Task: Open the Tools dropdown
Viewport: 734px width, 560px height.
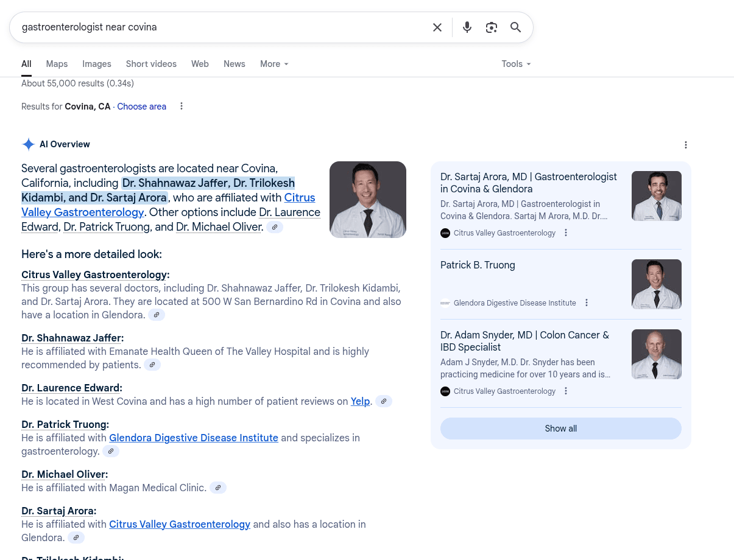Action: pos(517,64)
